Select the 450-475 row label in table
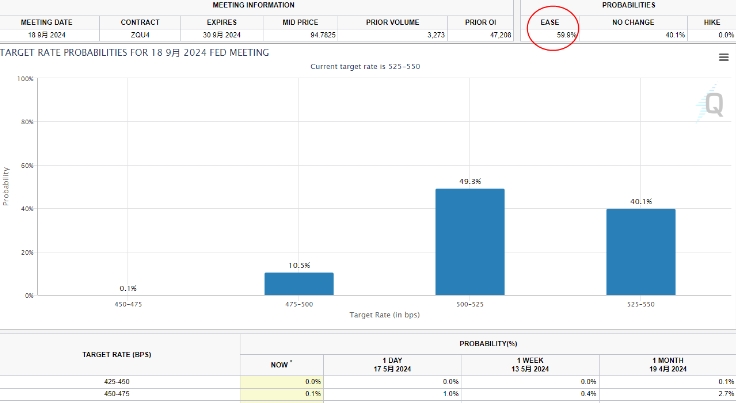The height and width of the screenshot is (403, 743). point(117,394)
